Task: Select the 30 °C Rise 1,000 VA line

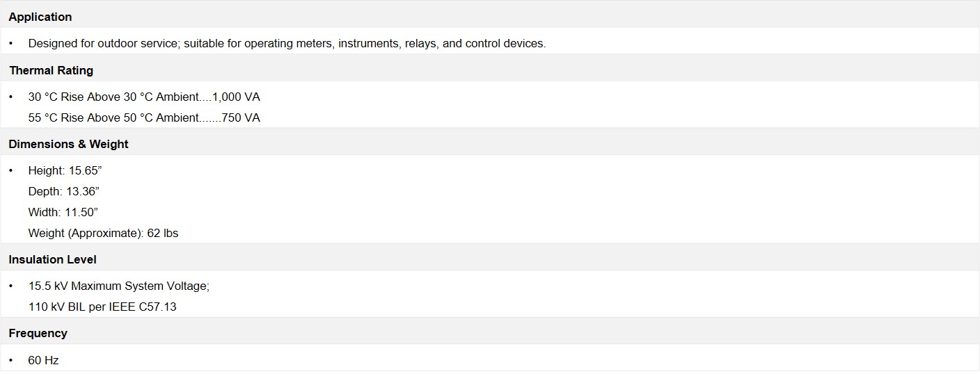Action: [x=144, y=97]
